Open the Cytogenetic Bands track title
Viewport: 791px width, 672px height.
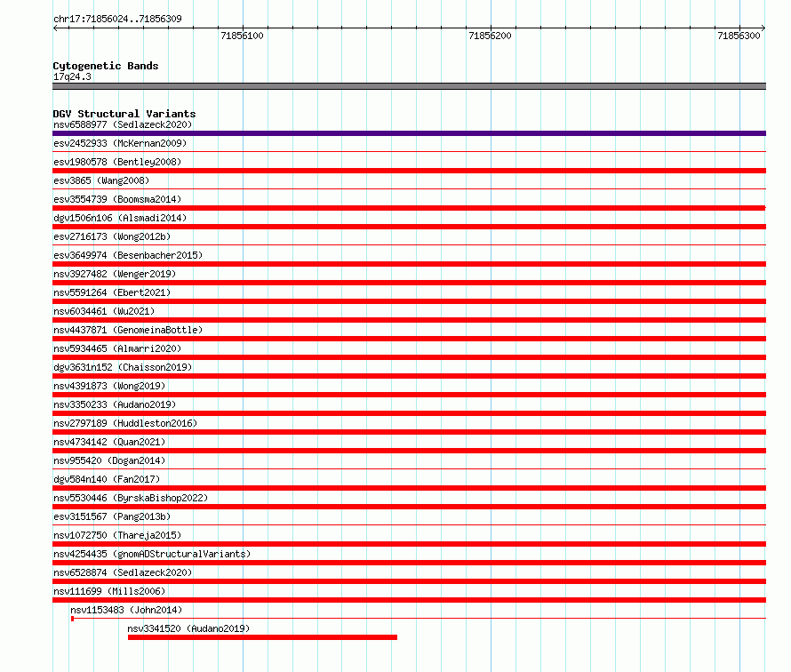(106, 66)
